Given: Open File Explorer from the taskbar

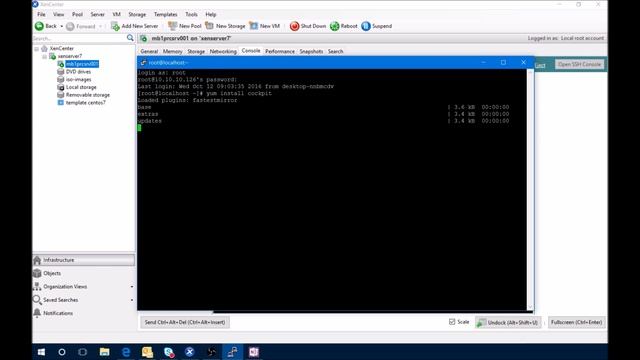Looking at the screenshot, I should coord(104,352).
